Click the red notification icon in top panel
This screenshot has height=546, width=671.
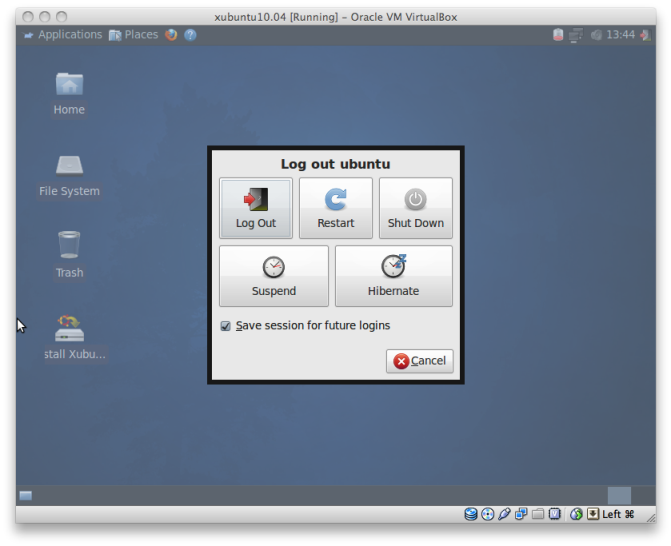[x=558, y=35]
